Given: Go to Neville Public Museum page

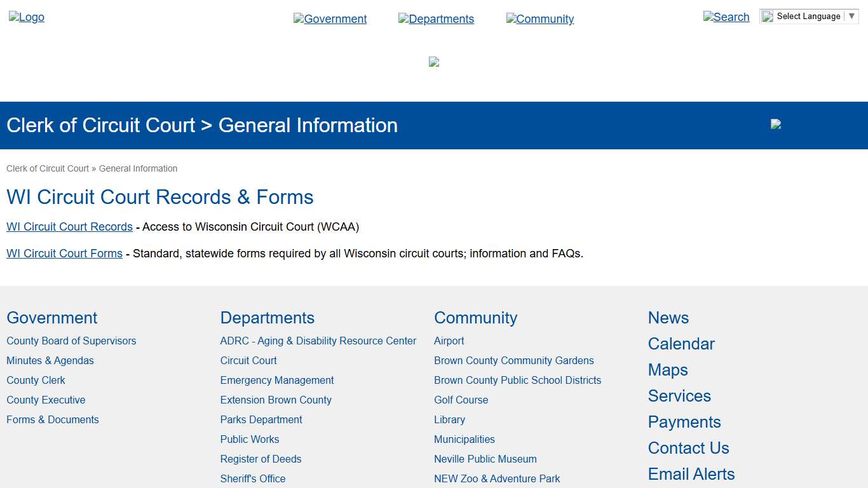Looking at the screenshot, I should pyautogui.click(x=485, y=459).
